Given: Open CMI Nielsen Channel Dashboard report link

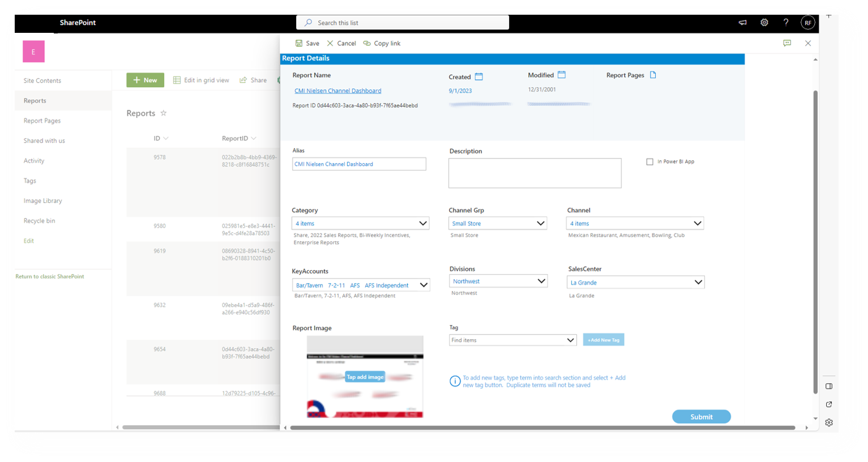Looking at the screenshot, I should (x=337, y=91).
